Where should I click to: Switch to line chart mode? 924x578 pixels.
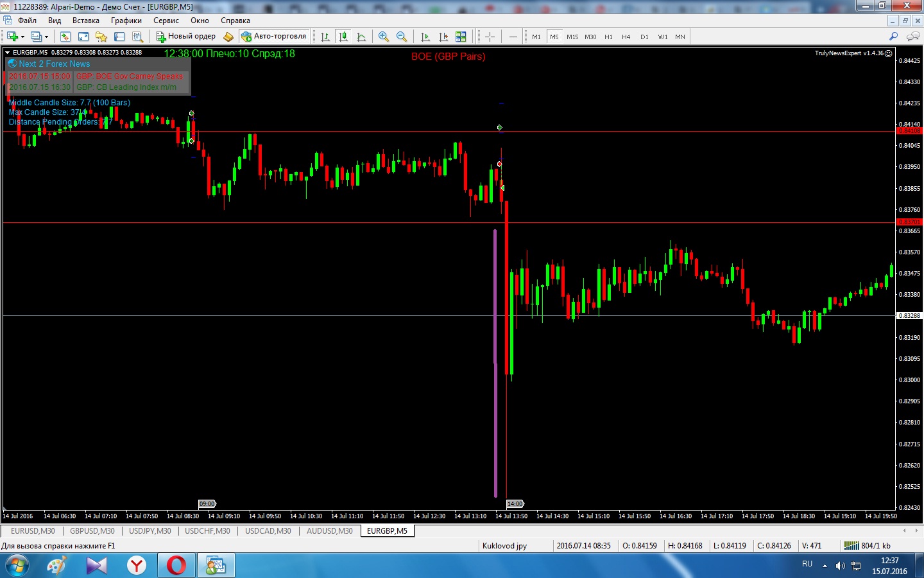click(361, 37)
